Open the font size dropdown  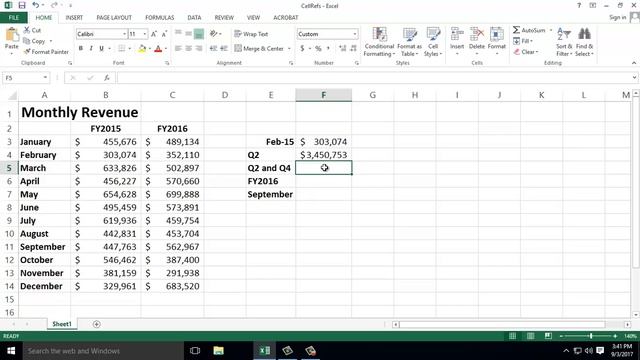[145, 34]
